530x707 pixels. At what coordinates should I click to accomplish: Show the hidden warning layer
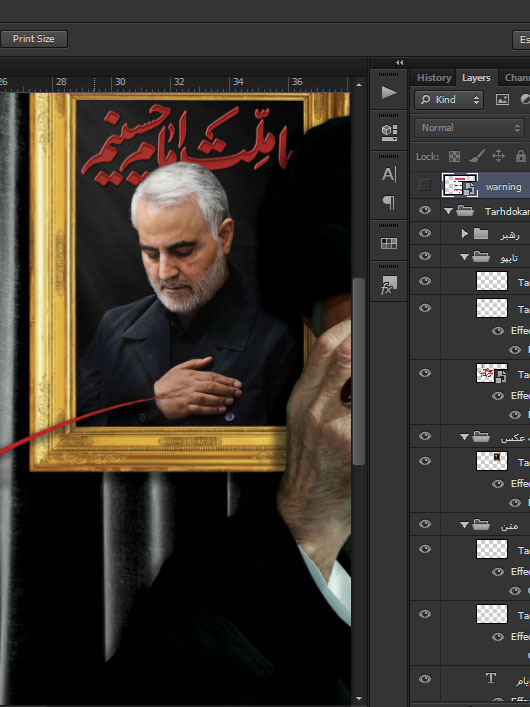point(424,185)
